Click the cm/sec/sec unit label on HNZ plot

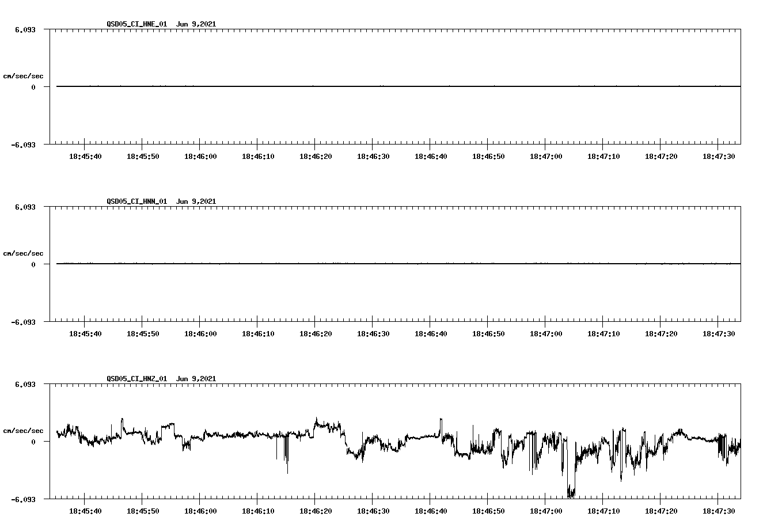pyautogui.click(x=23, y=431)
